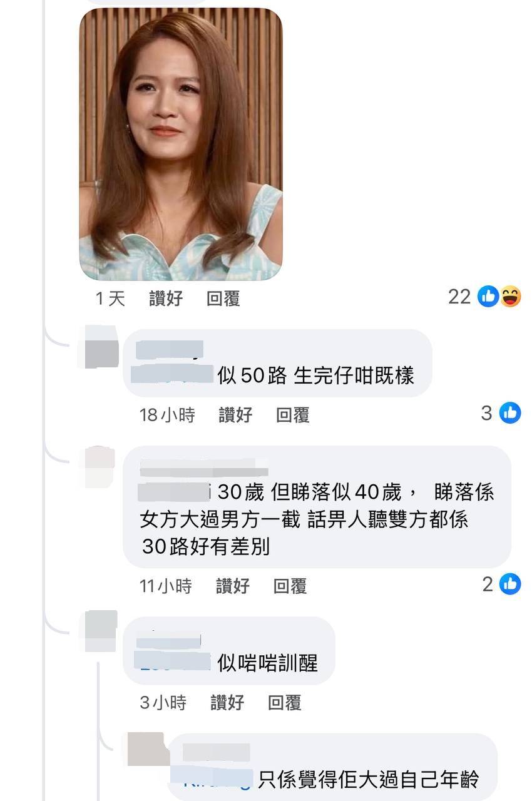Click 讚好 on the 3小時 comment
This screenshot has height=801, width=532.
[x=227, y=703]
